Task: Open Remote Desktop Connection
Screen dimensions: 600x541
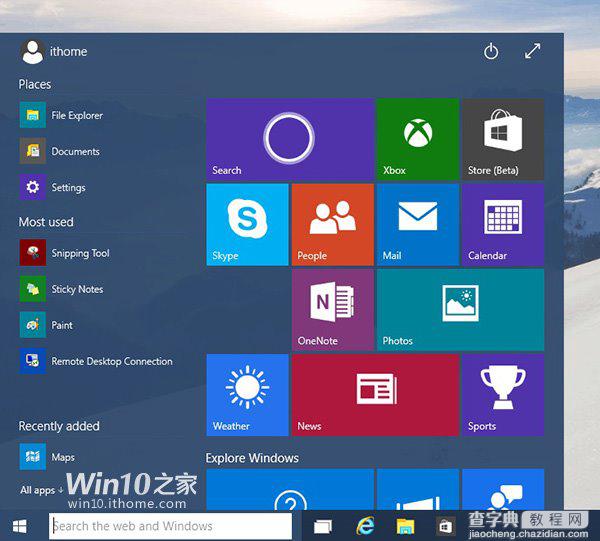Action: click(96, 361)
